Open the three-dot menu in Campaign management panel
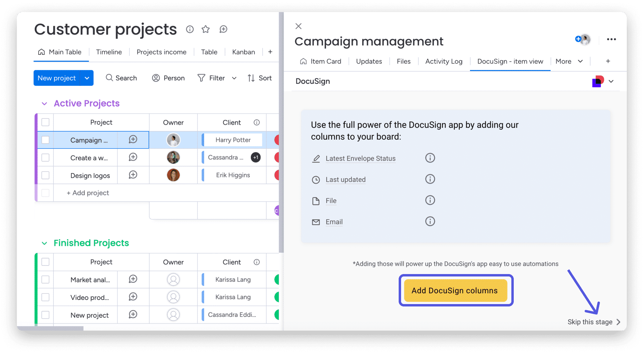 click(x=611, y=39)
